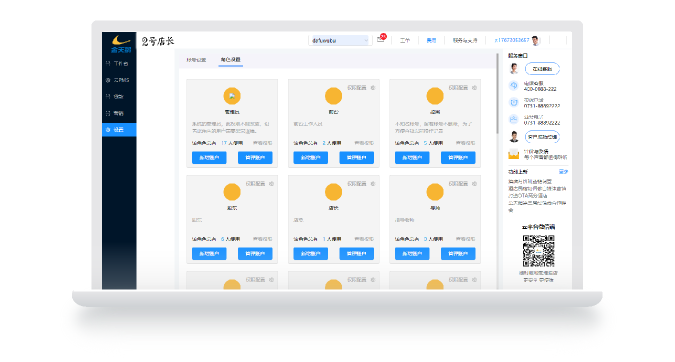The image size is (675, 362).
Task: Click the rounded online service button beside agent photo
Action: [542, 69]
